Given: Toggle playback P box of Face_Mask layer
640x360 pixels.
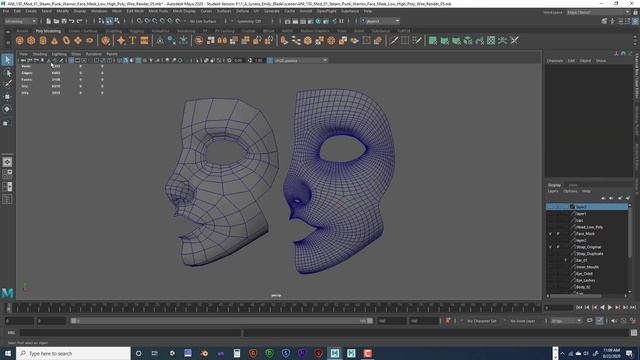Looking at the screenshot, I should [558, 234].
